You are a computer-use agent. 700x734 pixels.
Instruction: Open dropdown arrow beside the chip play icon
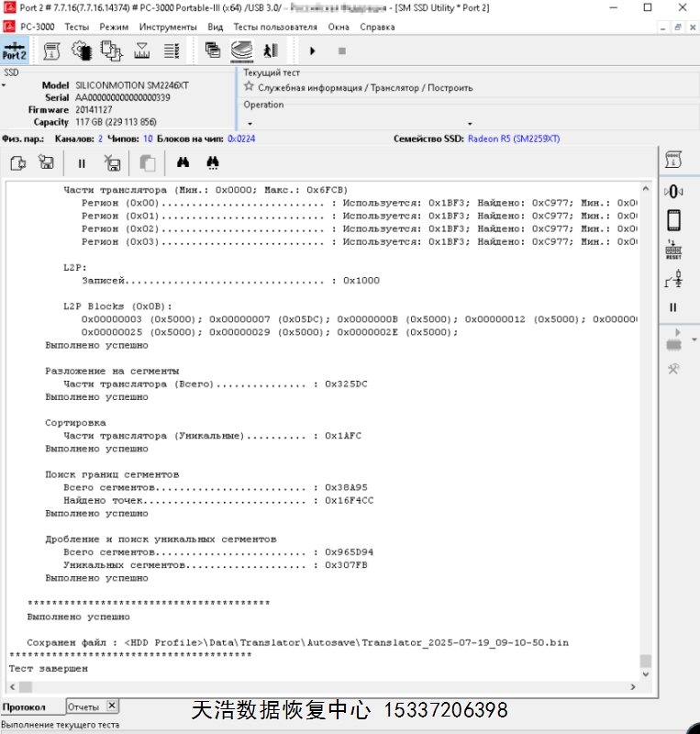point(693,339)
